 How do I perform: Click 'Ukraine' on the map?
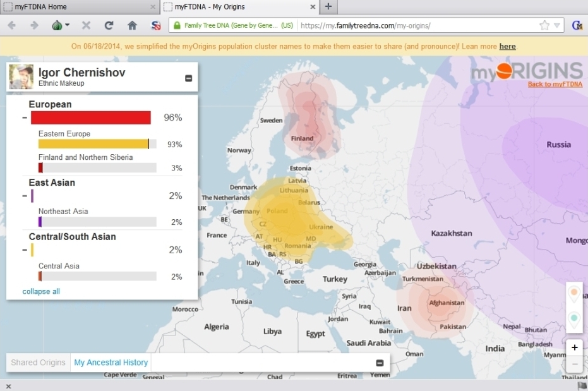coord(321,227)
